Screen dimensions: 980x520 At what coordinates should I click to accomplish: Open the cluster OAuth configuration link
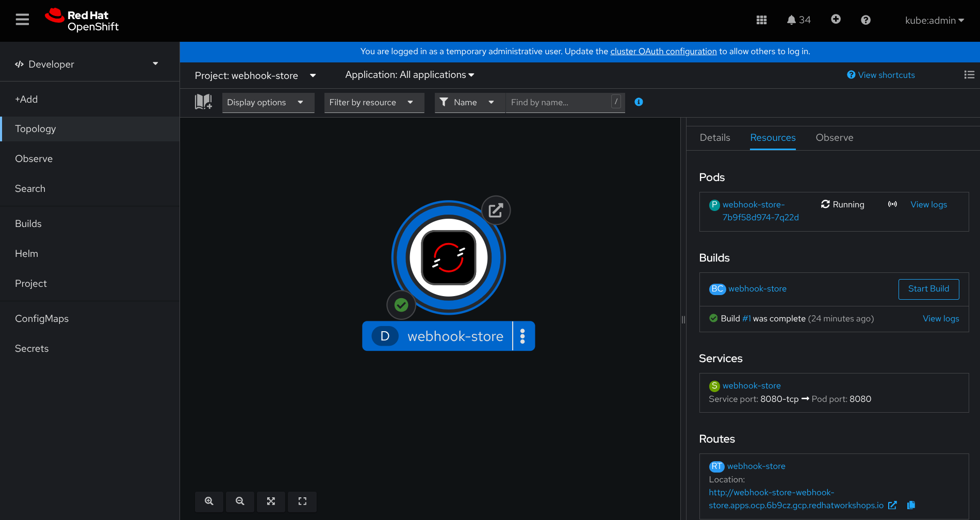(x=663, y=52)
